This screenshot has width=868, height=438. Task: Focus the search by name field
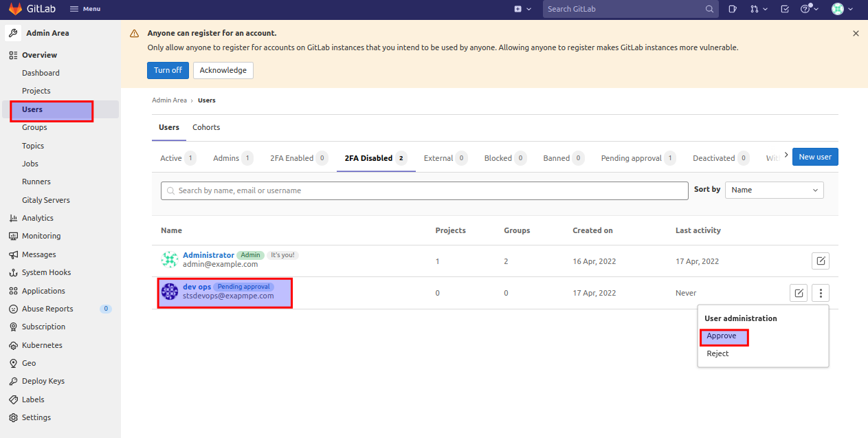pos(425,190)
